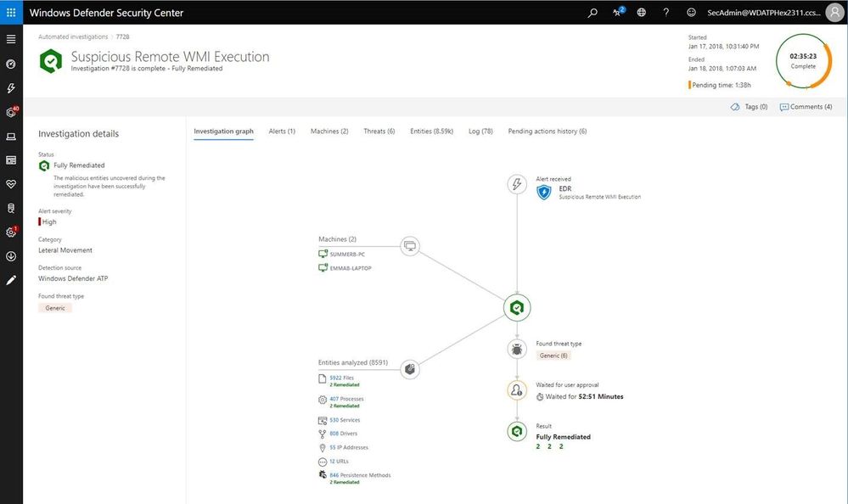Open the alerts lightning icon in sidebar
The height and width of the screenshot is (504, 848).
coord(11,88)
